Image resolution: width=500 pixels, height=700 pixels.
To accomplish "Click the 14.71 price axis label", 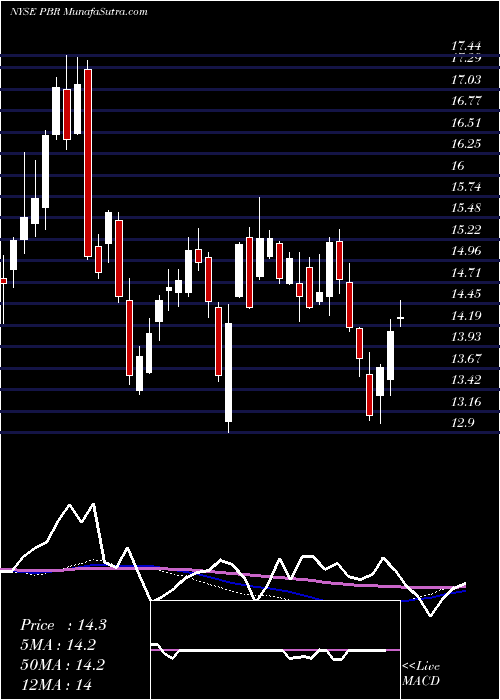I will (466, 273).
